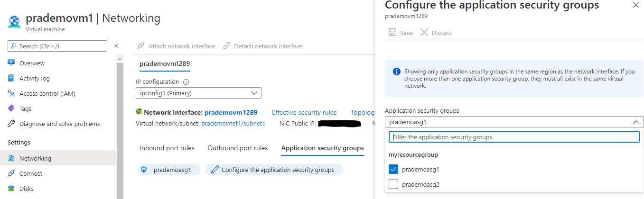Uncheck the prademoasg1 checkbox
The width and height of the screenshot is (644, 199).
coord(393,169)
